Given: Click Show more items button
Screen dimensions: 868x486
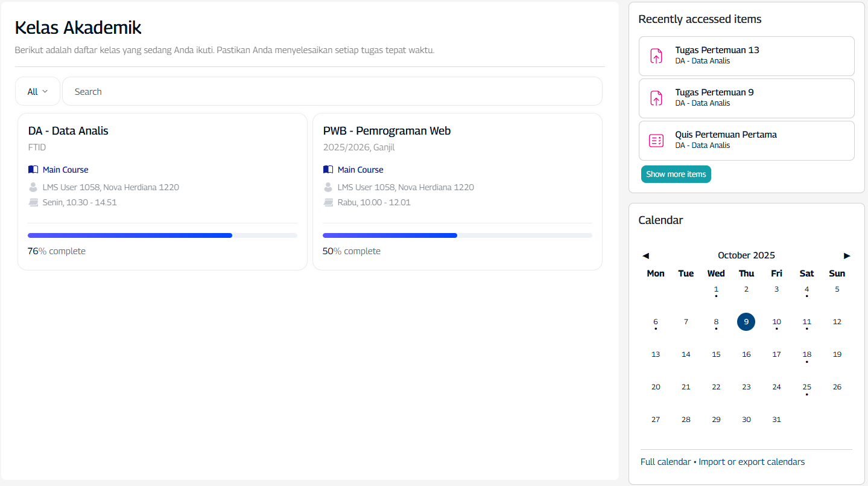Looking at the screenshot, I should point(676,174).
